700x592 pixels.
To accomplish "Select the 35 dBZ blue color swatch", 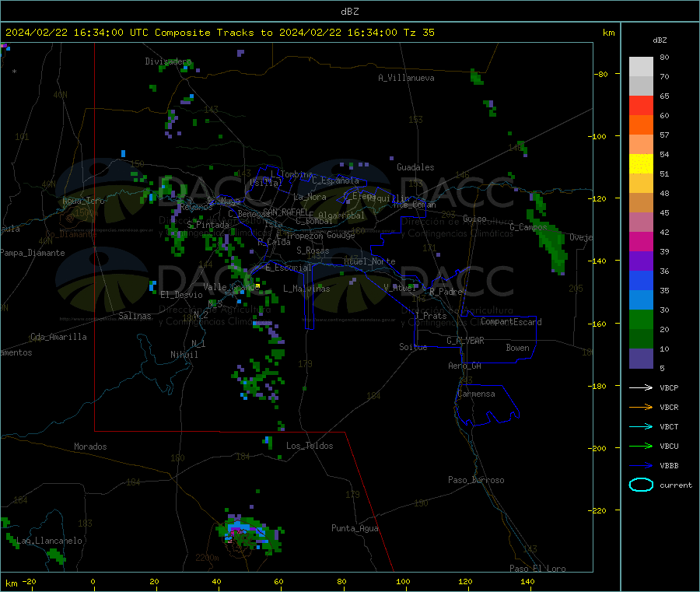I will point(641,280).
